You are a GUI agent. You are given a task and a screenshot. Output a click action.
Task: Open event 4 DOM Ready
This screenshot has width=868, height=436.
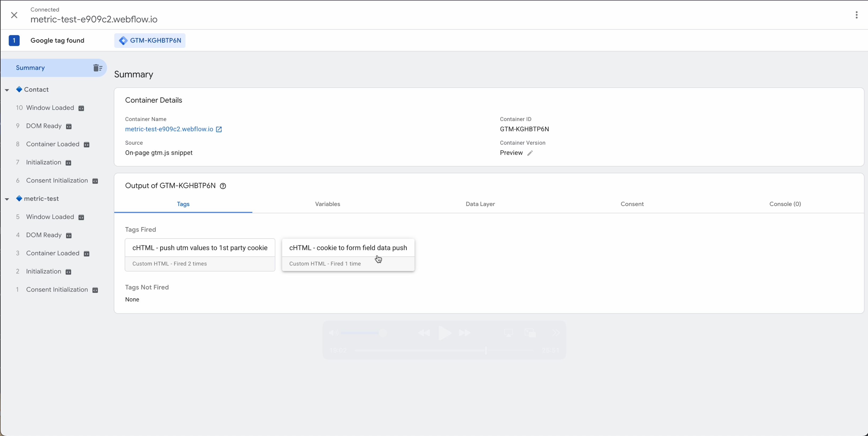click(44, 235)
